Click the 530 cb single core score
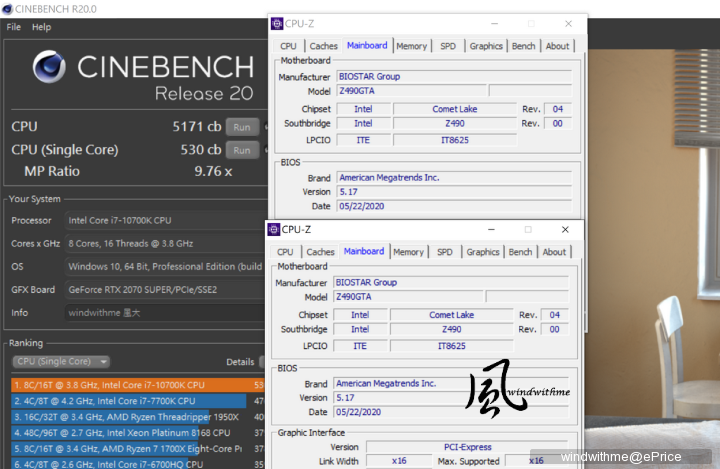The width and height of the screenshot is (720, 469). point(201,149)
